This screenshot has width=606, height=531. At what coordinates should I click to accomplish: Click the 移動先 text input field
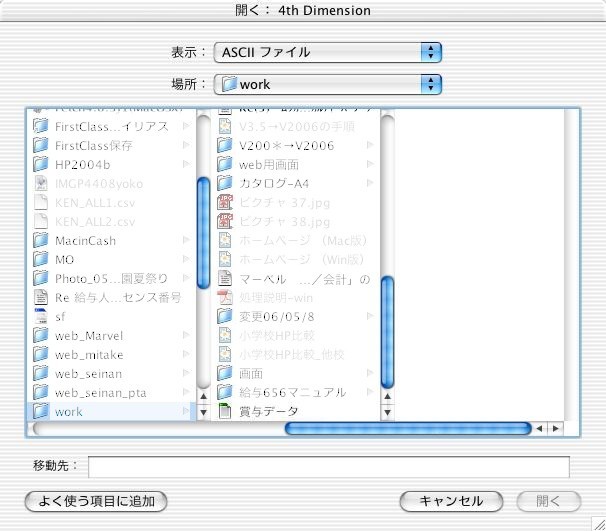[x=328, y=467]
